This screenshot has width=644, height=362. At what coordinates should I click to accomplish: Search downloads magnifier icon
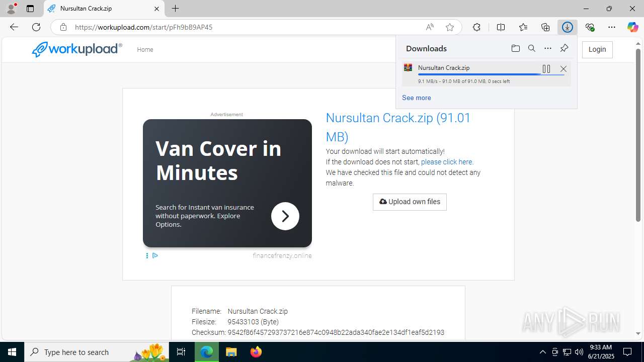click(531, 48)
